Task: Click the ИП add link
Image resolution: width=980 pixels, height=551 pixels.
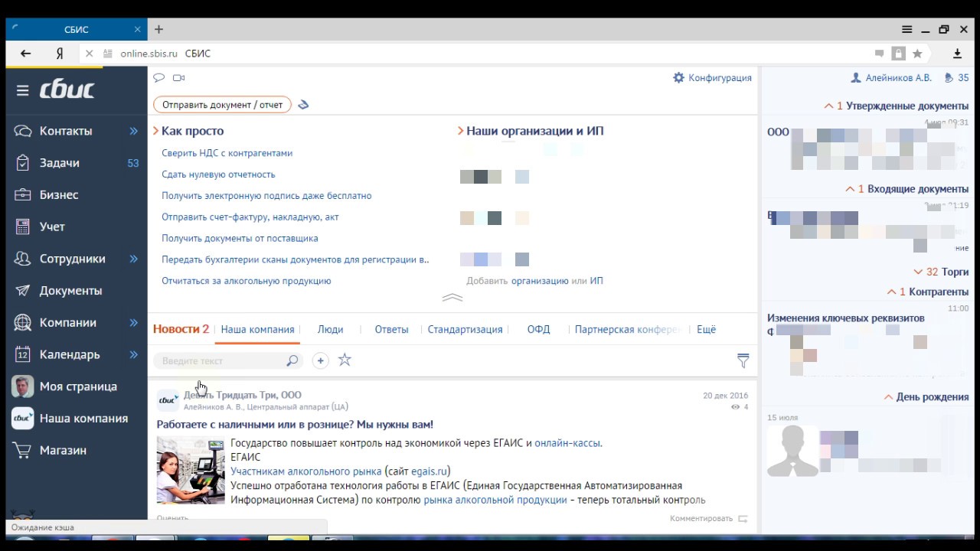Action: tap(596, 281)
